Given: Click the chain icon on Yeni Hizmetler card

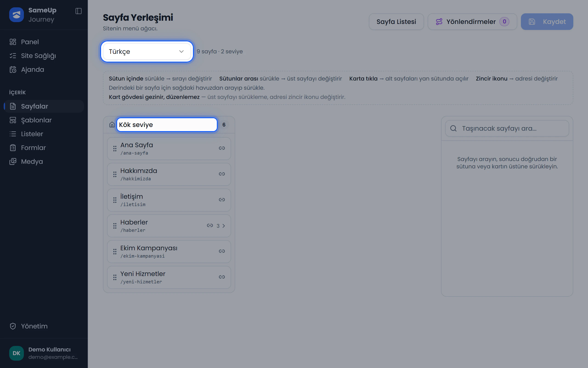Looking at the screenshot, I should (x=222, y=277).
